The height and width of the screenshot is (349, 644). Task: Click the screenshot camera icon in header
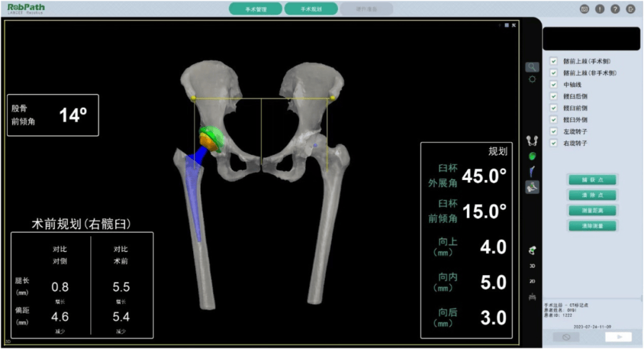584,9
